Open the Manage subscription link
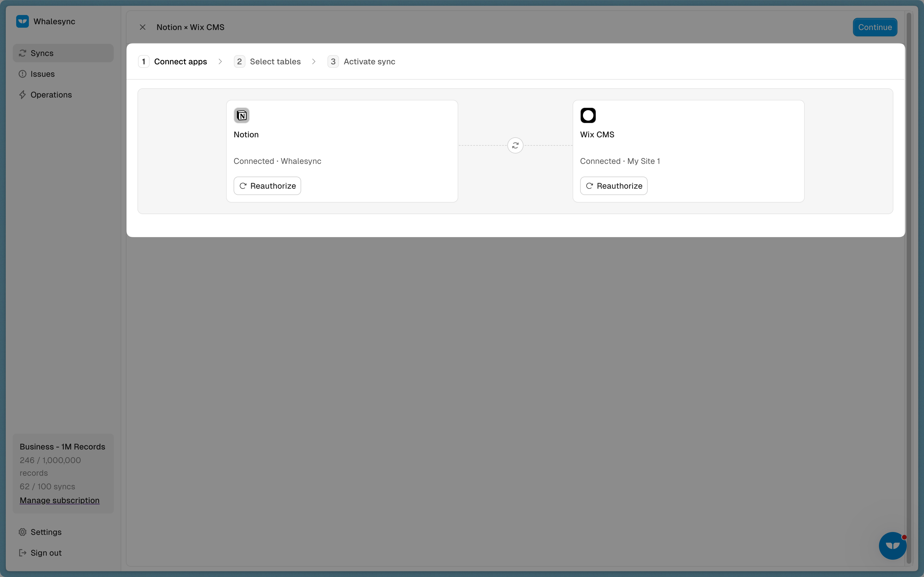 (x=59, y=500)
